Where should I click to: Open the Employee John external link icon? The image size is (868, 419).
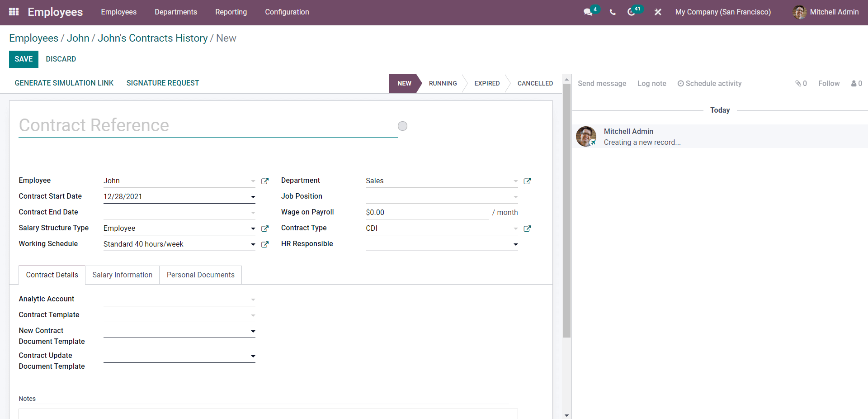click(265, 181)
